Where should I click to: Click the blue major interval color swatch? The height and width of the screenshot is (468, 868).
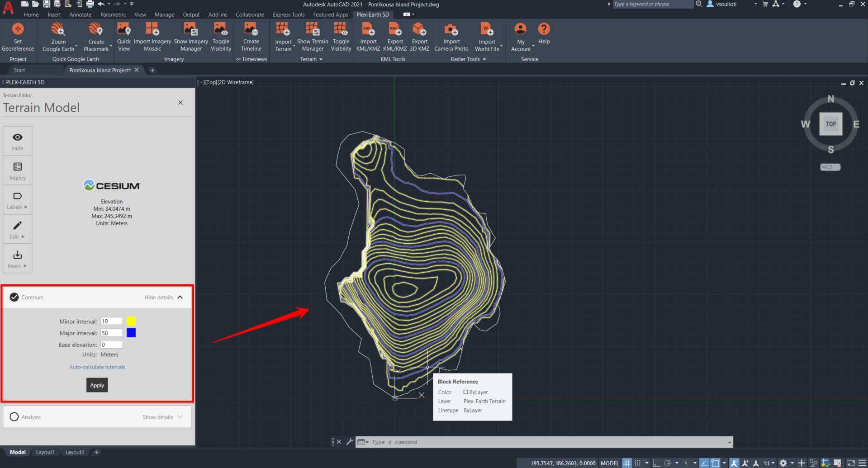click(131, 333)
